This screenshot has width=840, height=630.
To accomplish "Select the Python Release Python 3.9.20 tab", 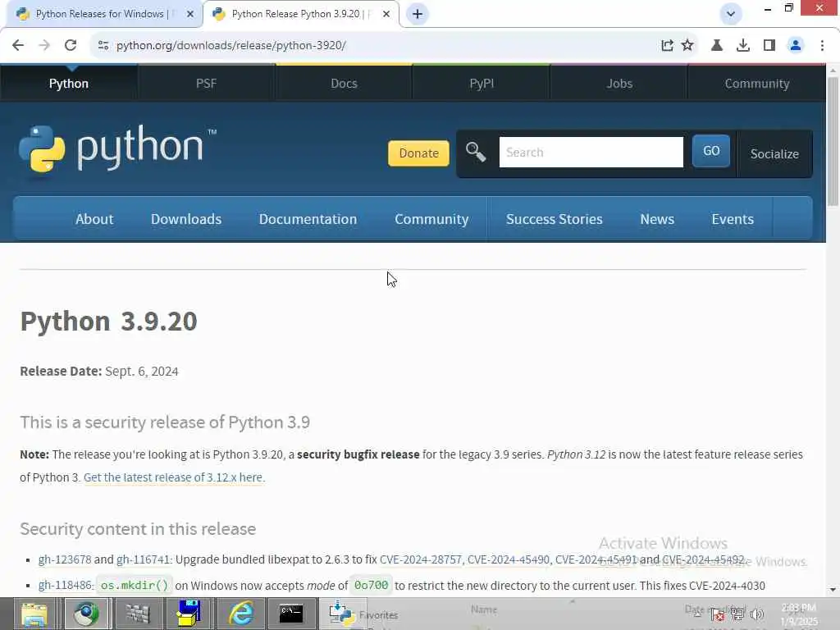I will click(300, 14).
